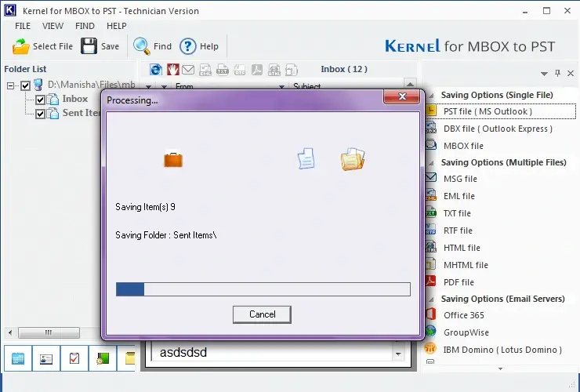Toggle the Sent Items folder checkbox
The image size is (580, 392).
coord(41,113)
